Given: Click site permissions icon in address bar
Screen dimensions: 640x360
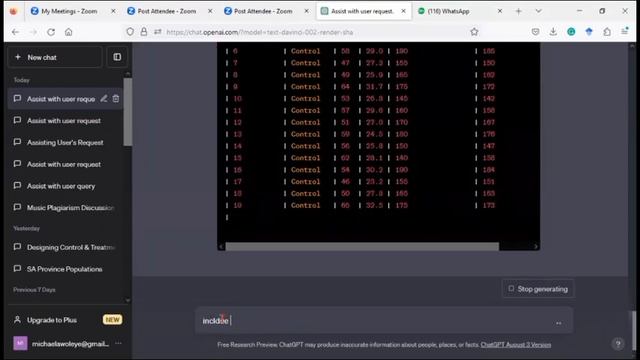Looking at the screenshot, I should [158, 32].
